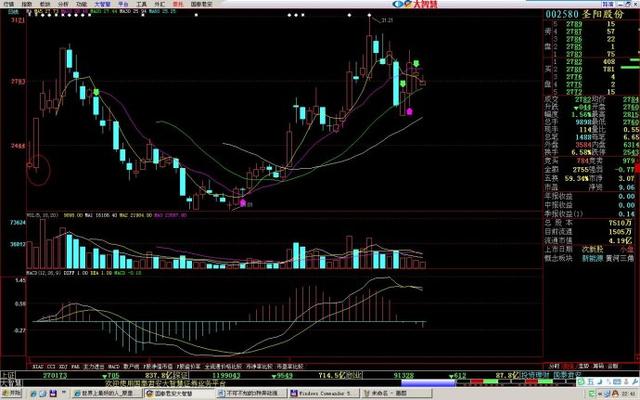Open the 工具 menu

[x=141, y=4]
